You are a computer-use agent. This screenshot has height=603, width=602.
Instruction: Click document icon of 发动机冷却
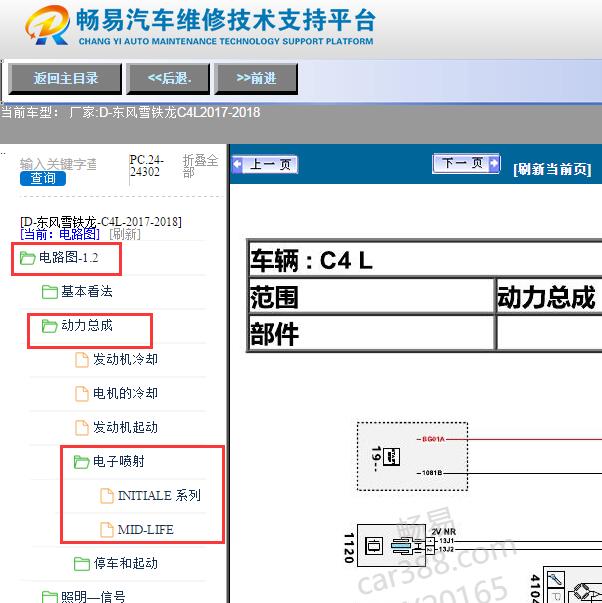click(x=82, y=360)
